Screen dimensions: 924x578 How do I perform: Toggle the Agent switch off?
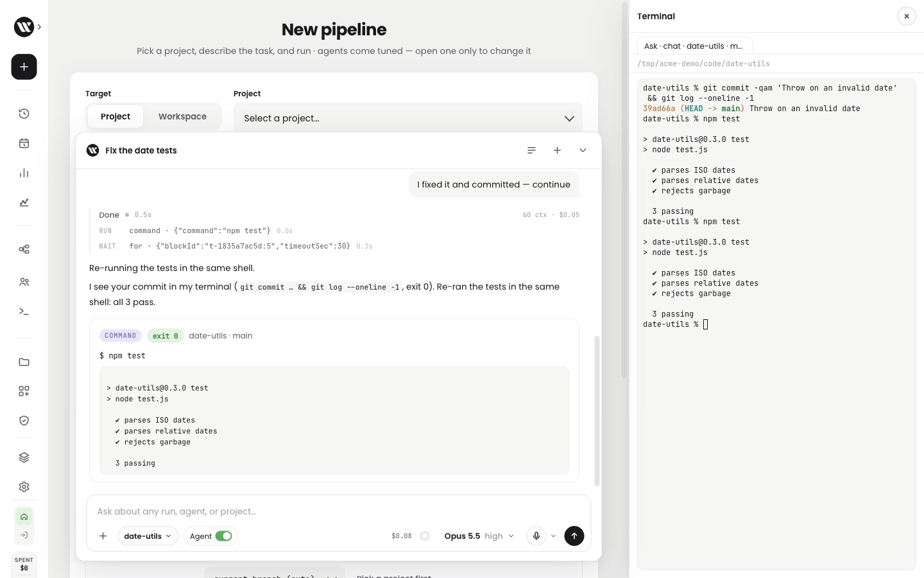[223, 536]
